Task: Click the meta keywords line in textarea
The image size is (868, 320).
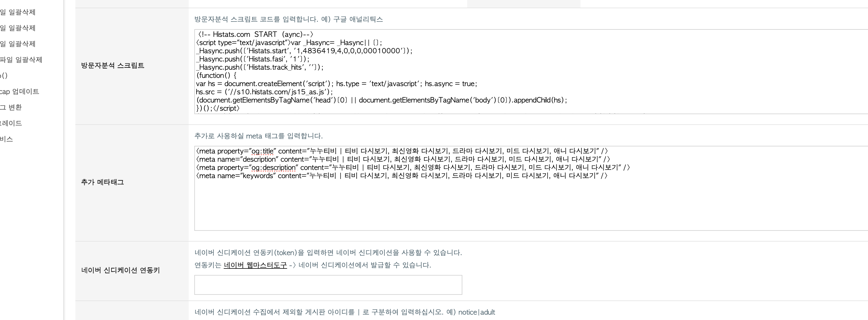Action: (402, 176)
